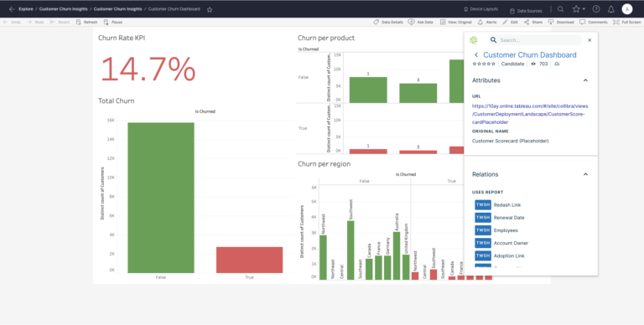Screen dimensions: 644x325
Task: Open the Comments pane
Action: coord(594,22)
